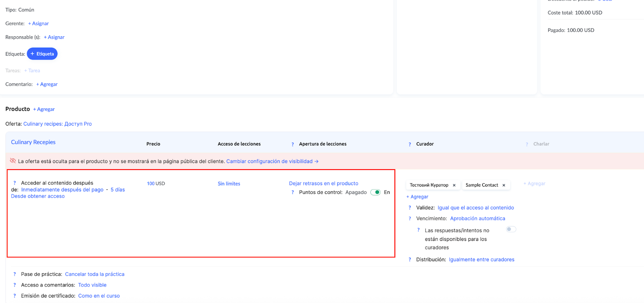
Task: Change Distribución Igualmente entre curadores option
Action: (x=481, y=259)
